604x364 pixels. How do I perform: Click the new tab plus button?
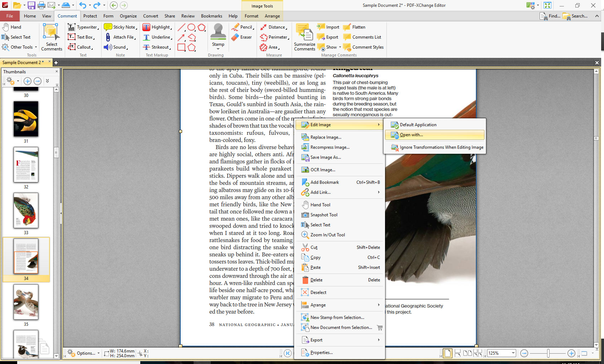point(56,63)
